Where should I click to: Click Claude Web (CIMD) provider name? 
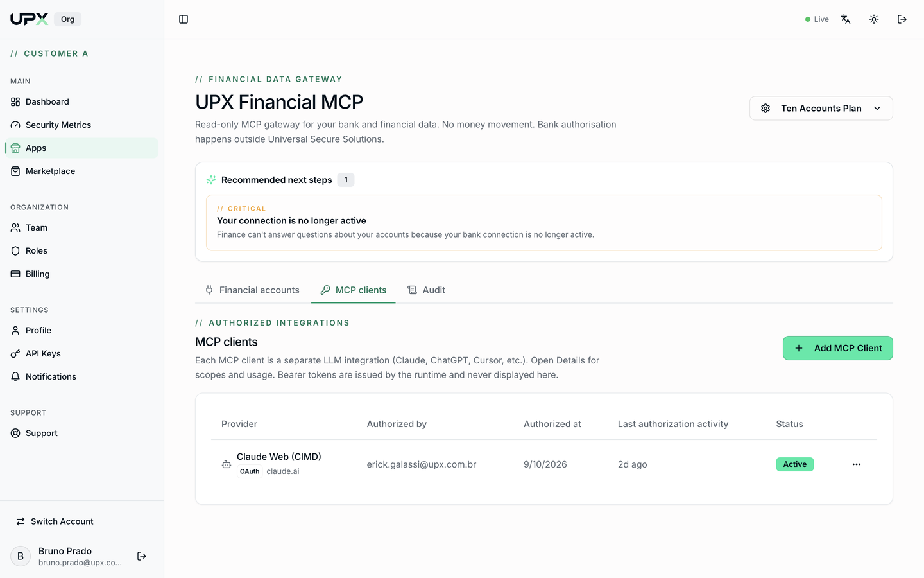[x=279, y=457]
